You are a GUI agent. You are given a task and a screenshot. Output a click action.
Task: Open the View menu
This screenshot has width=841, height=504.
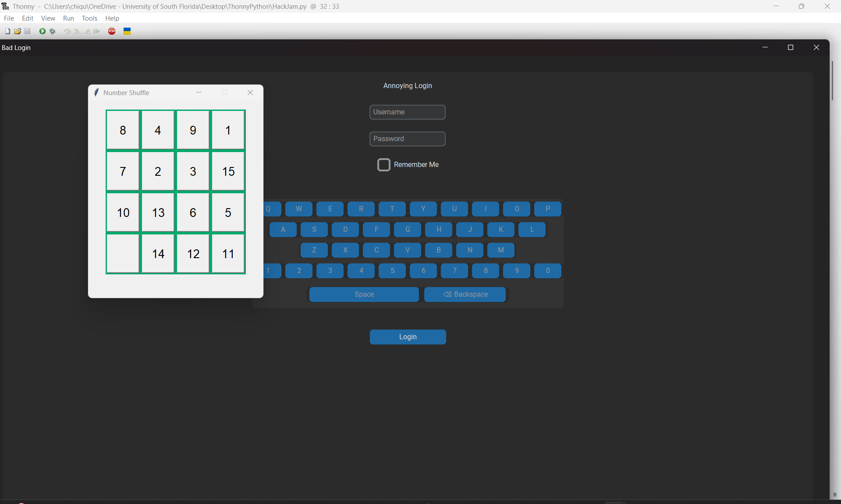(48, 18)
